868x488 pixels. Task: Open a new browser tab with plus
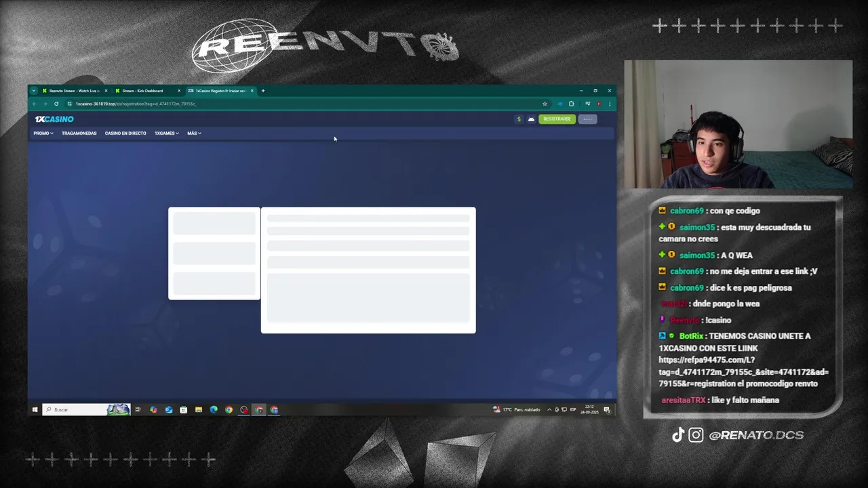(263, 91)
